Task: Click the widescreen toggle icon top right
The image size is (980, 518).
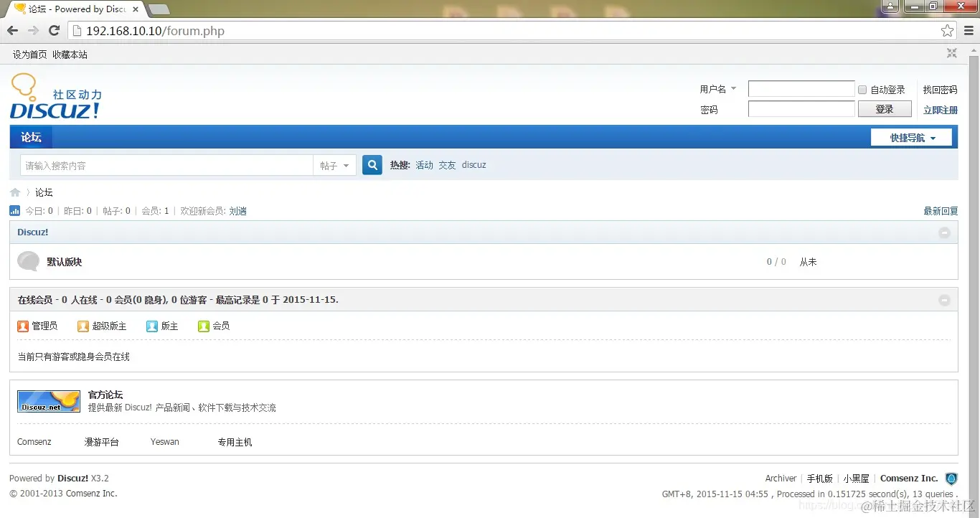Action: [x=952, y=53]
